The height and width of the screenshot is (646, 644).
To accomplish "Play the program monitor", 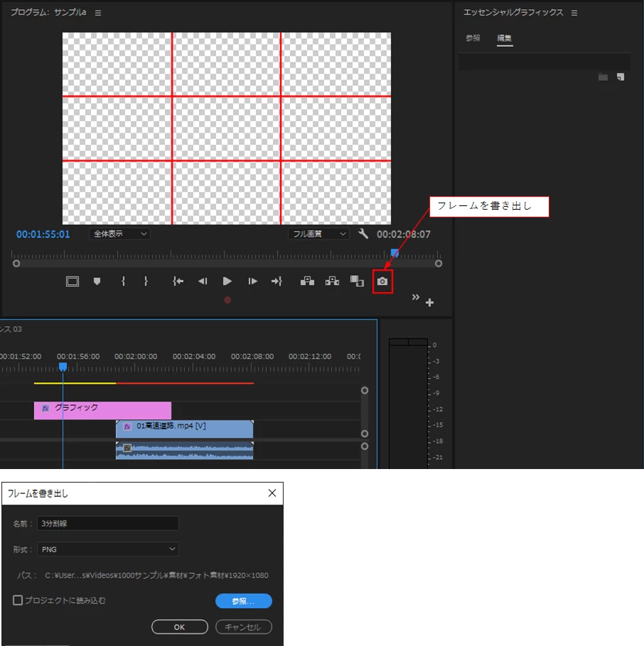I will [227, 281].
